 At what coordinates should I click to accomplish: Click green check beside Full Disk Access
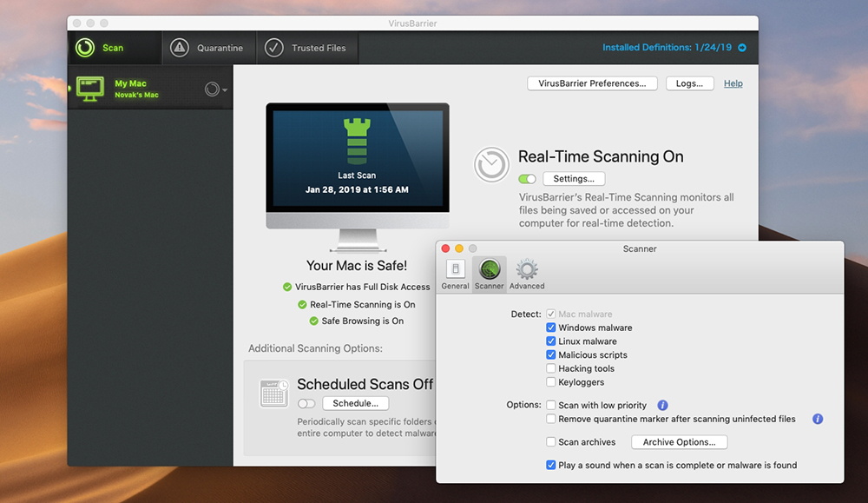tap(287, 287)
